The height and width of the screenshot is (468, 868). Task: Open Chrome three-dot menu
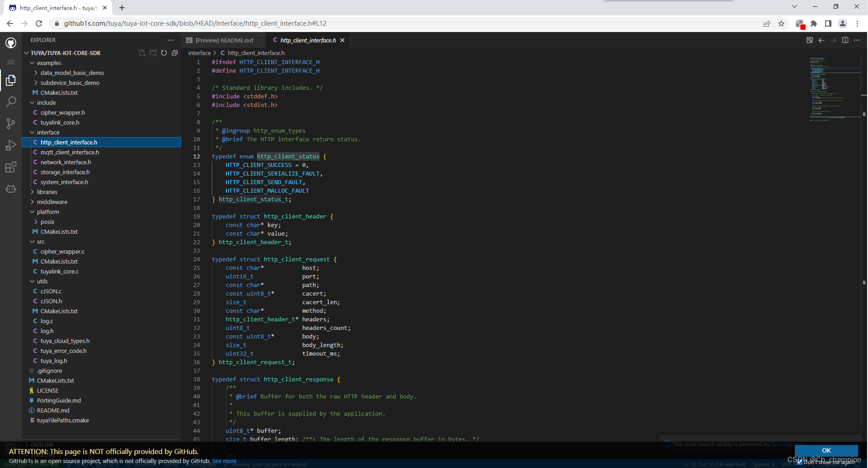857,23
